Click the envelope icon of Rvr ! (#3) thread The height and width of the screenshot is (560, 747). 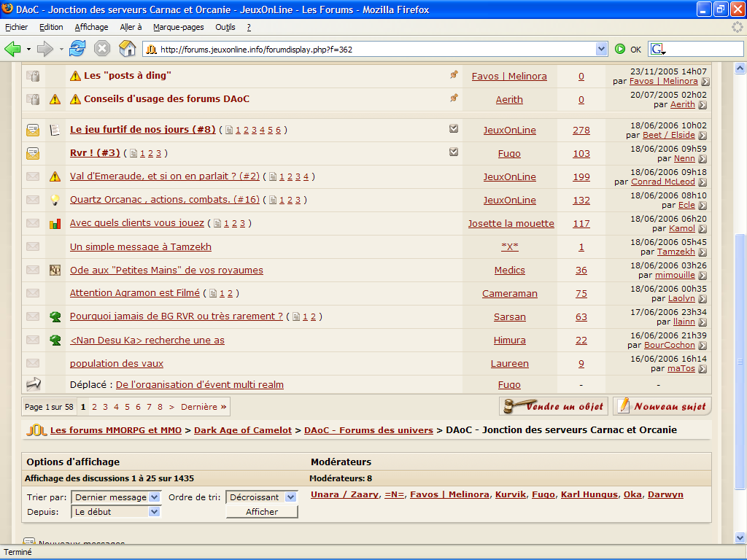[x=33, y=153]
